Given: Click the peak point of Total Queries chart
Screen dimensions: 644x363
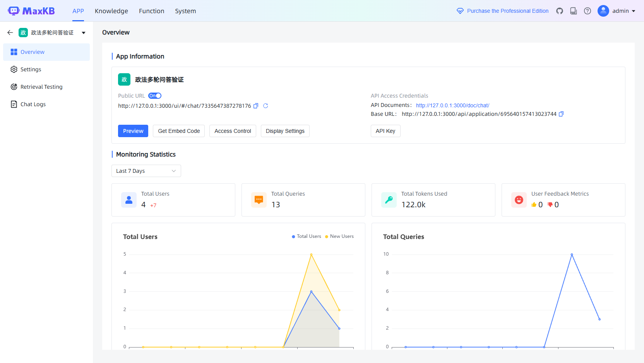Looking at the screenshot, I should (x=572, y=255).
